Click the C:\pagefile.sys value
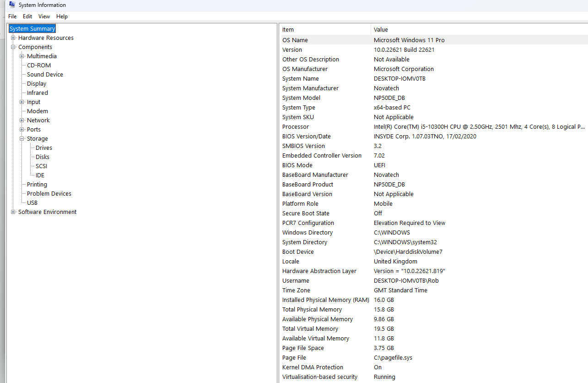The image size is (588, 383). click(393, 358)
